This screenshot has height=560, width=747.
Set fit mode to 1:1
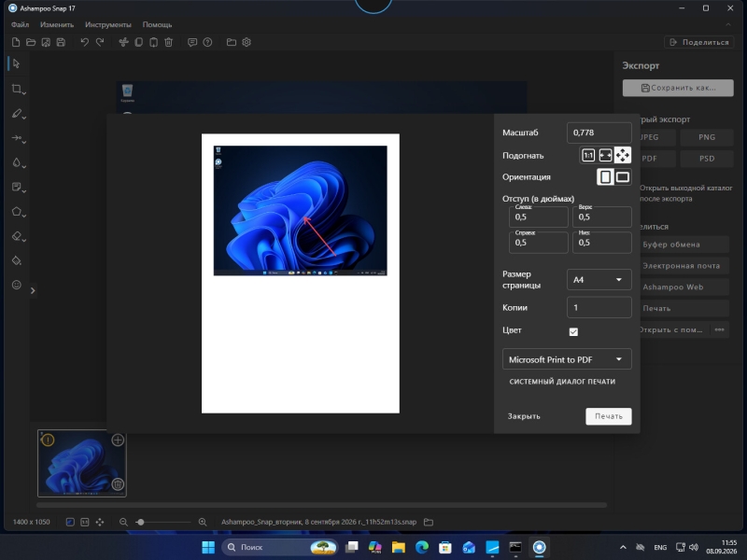coord(588,155)
